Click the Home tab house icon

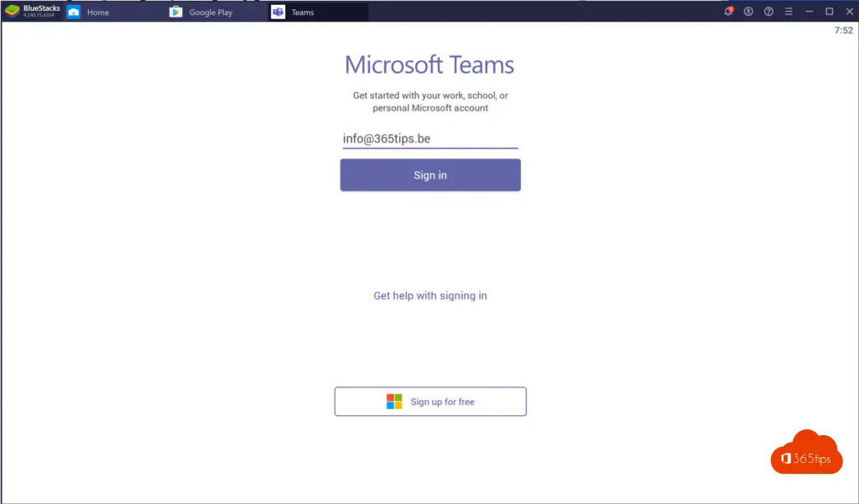pyautogui.click(x=74, y=13)
